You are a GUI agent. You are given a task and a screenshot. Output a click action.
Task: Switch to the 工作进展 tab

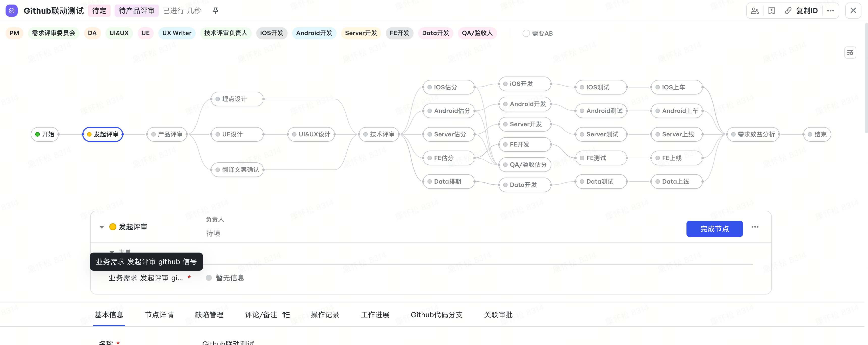click(375, 315)
